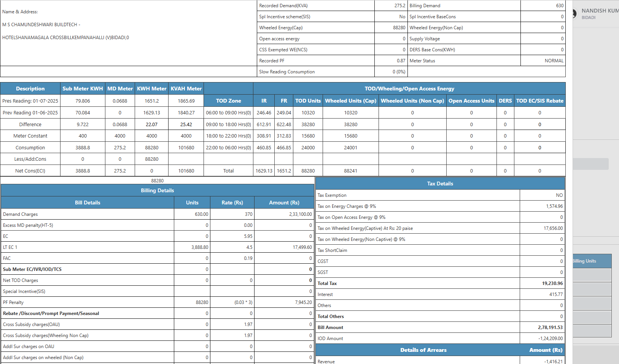Click the 'Billing Details' section header
The width and height of the screenshot is (619, 364).
pos(157,190)
